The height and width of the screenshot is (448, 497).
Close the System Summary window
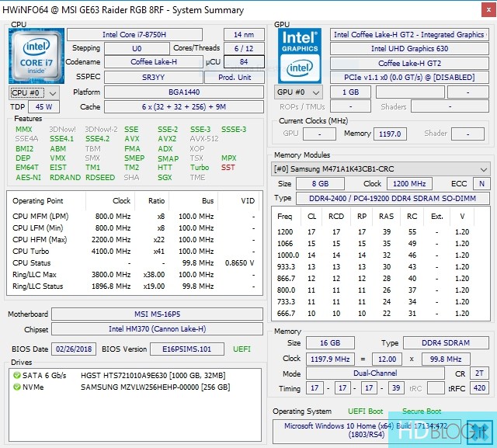488,10
